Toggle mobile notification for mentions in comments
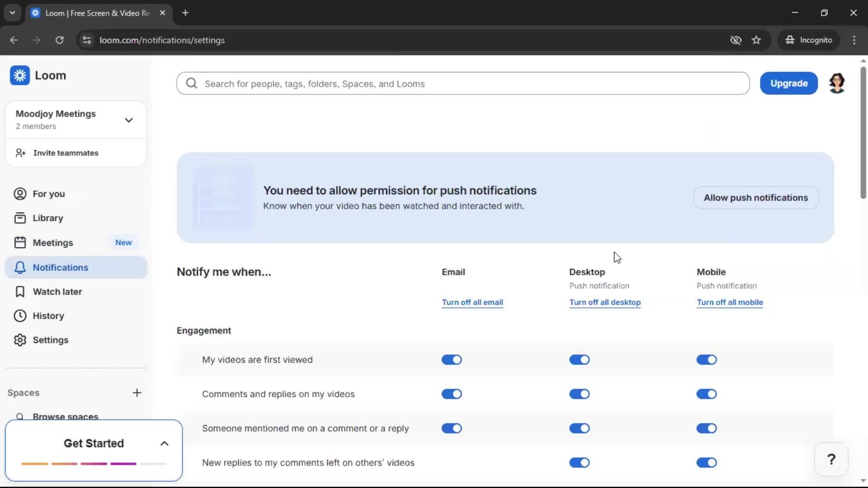 click(x=707, y=428)
